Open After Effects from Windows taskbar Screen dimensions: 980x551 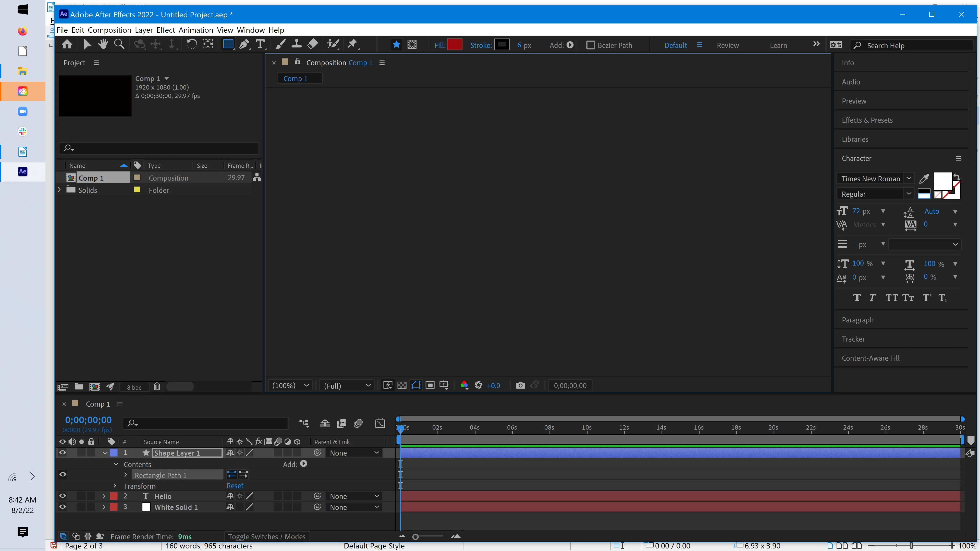pyautogui.click(x=23, y=171)
